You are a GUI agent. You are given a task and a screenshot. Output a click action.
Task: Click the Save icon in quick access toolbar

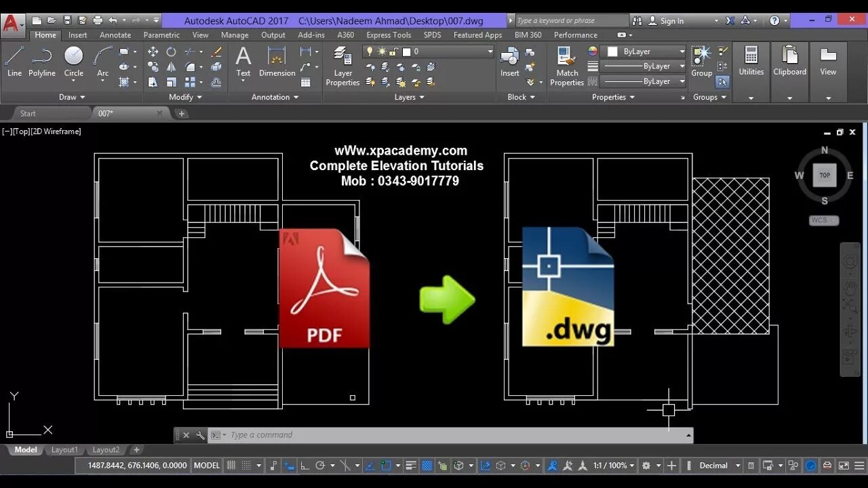[67, 21]
